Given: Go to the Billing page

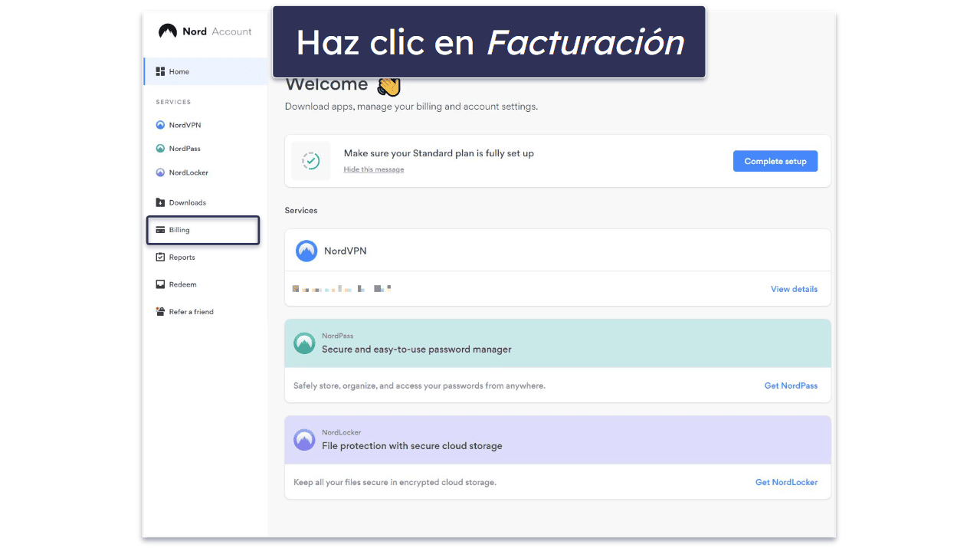Looking at the screenshot, I should (203, 230).
